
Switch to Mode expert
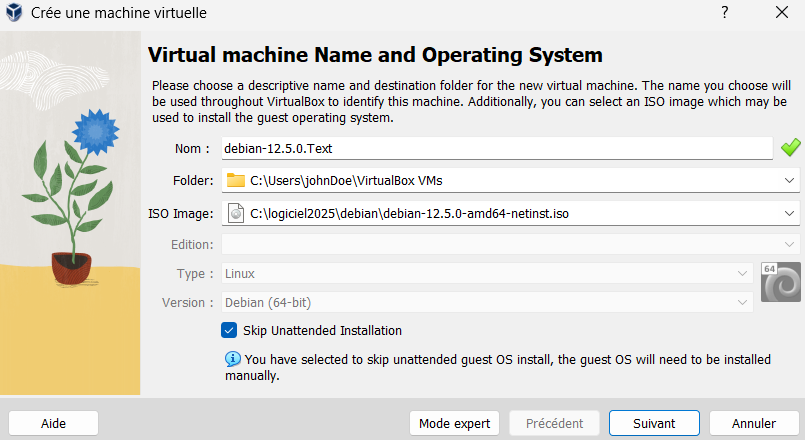(454, 424)
